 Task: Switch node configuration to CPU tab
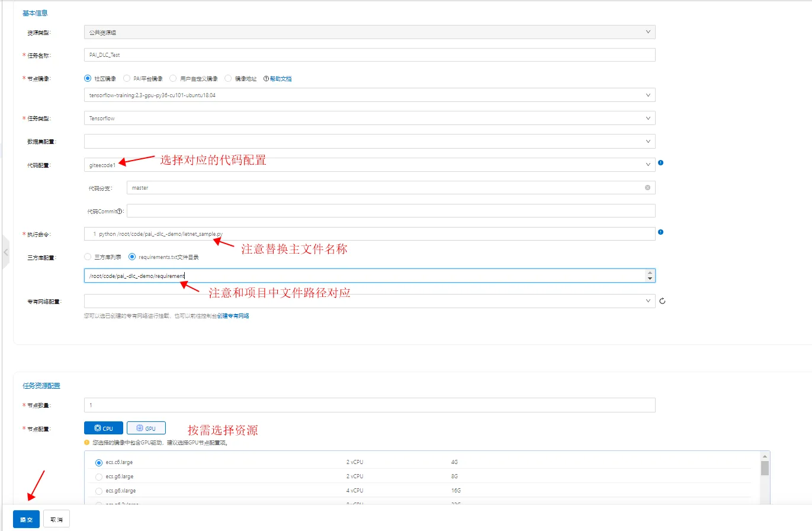click(x=104, y=428)
